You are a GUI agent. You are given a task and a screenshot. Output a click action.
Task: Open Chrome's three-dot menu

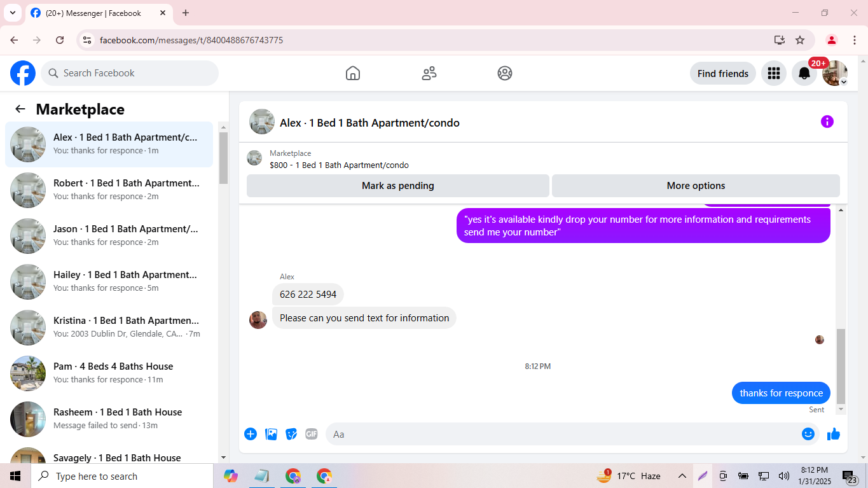855,40
